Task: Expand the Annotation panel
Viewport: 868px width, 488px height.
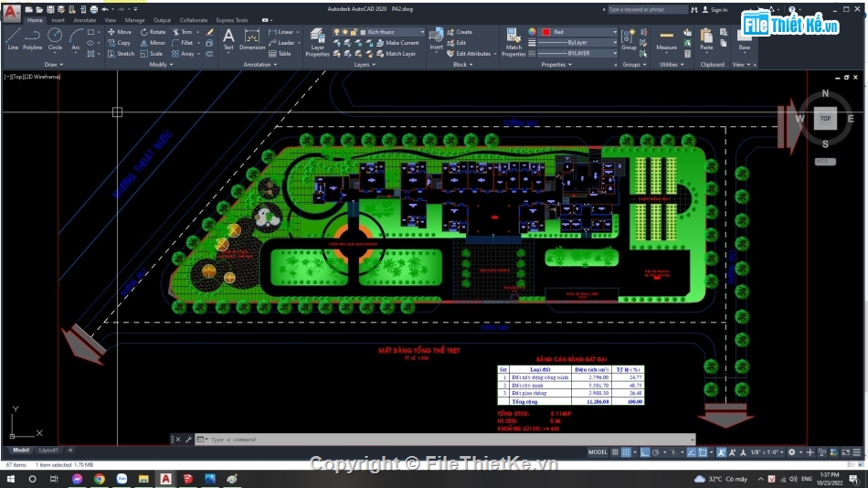Action: tap(260, 65)
